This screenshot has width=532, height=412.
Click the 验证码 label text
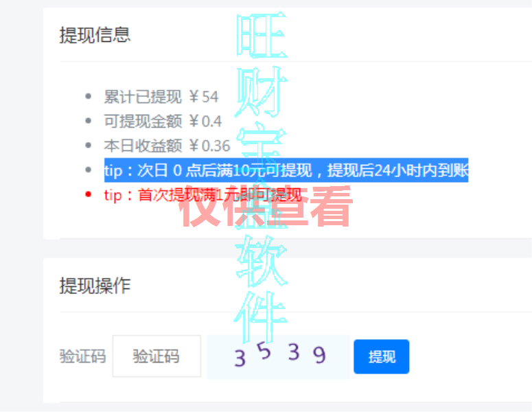(83, 356)
